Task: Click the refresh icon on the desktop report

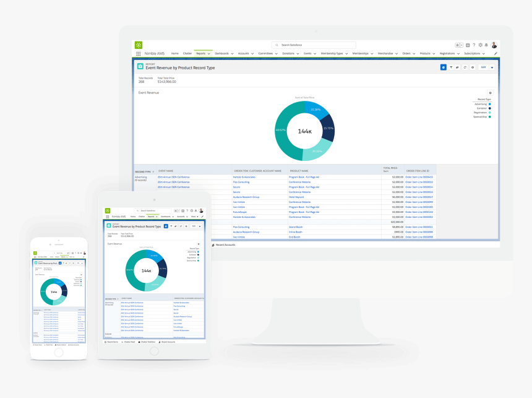Action: [x=465, y=67]
